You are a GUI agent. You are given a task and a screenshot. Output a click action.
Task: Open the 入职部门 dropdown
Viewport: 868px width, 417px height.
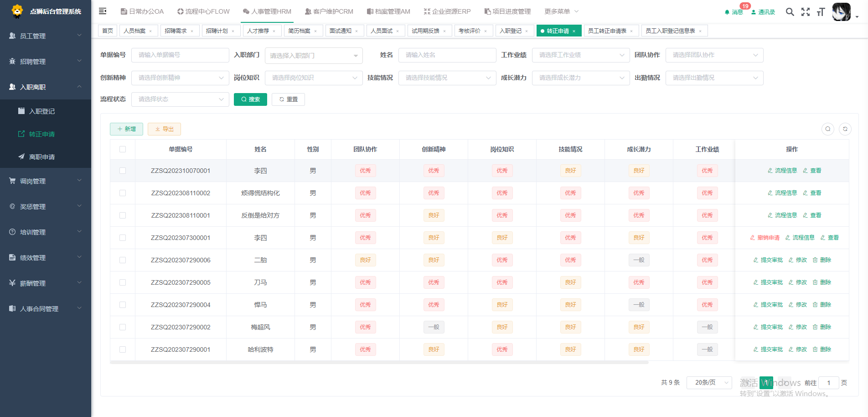click(x=314, y=56)
